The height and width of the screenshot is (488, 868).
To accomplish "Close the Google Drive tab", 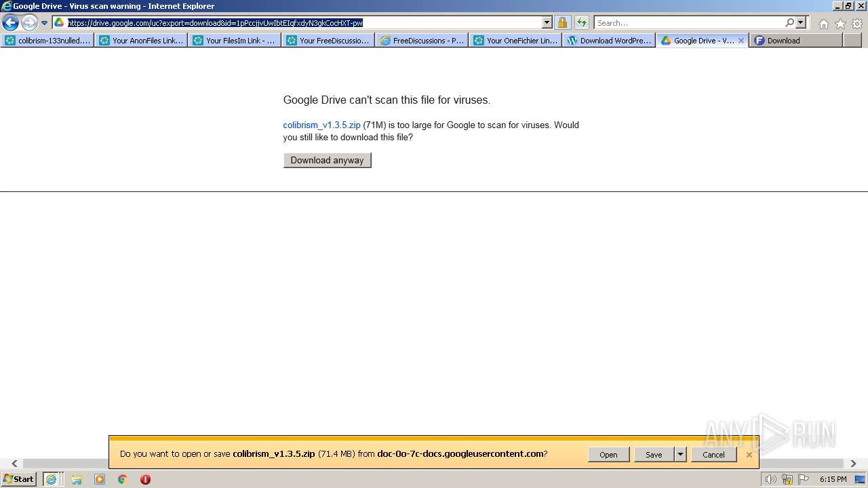I will point(741,41).
